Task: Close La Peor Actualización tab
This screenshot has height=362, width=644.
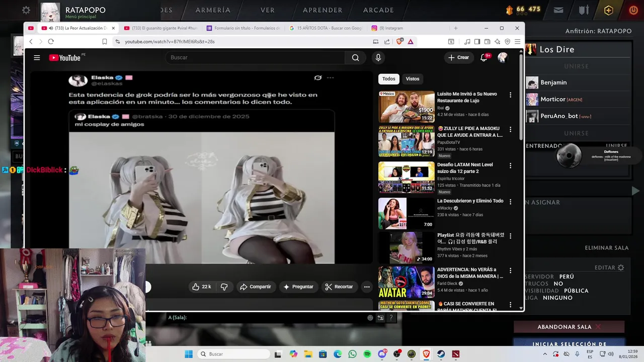Action: 113,28
